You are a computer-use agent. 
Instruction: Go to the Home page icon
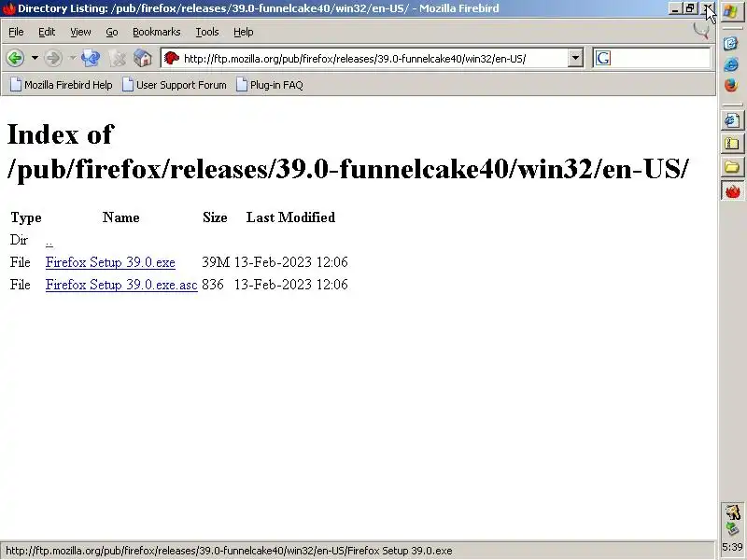143,58
